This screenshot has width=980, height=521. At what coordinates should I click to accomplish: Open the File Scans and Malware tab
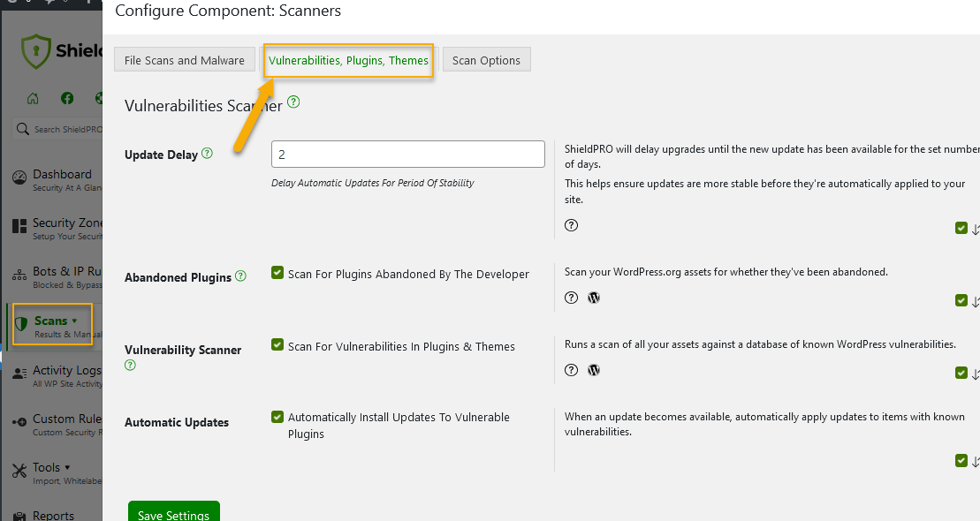185,60
